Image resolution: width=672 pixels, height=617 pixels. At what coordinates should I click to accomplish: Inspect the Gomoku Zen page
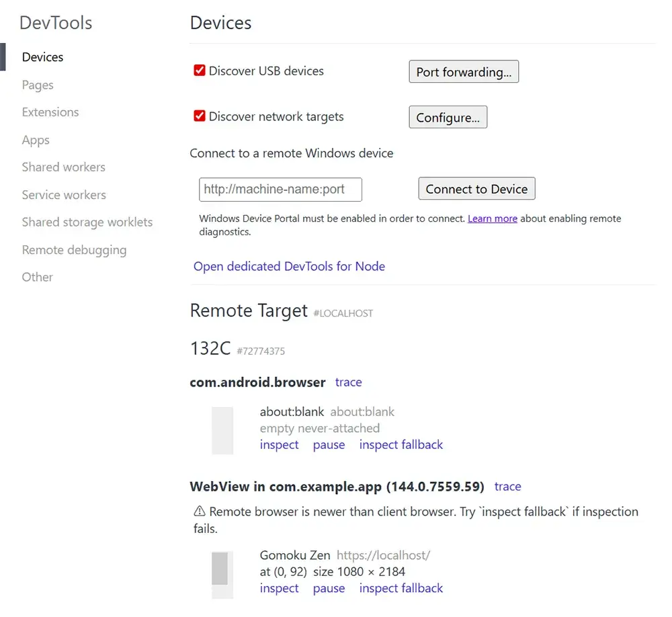[279, 588]
